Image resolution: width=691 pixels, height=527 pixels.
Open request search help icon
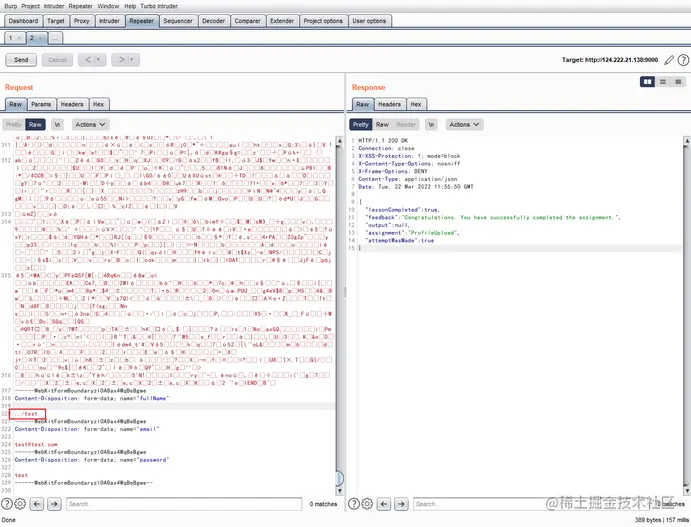7,504
